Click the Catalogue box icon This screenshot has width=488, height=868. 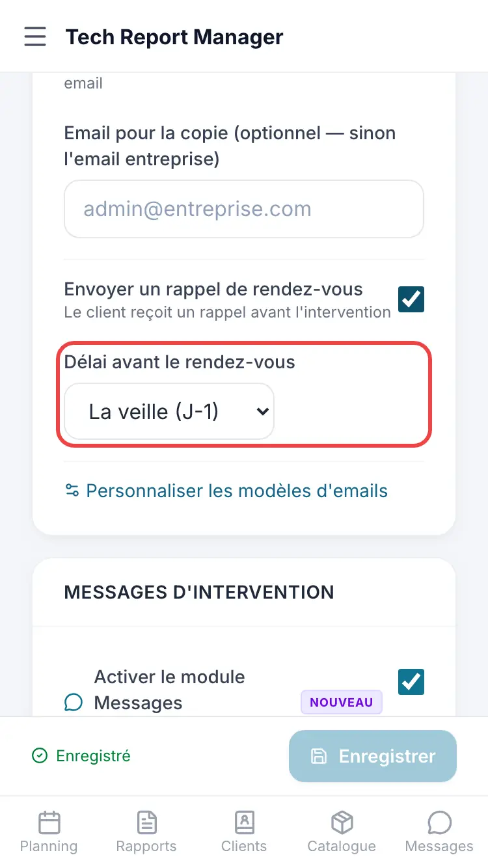point(342,823)
